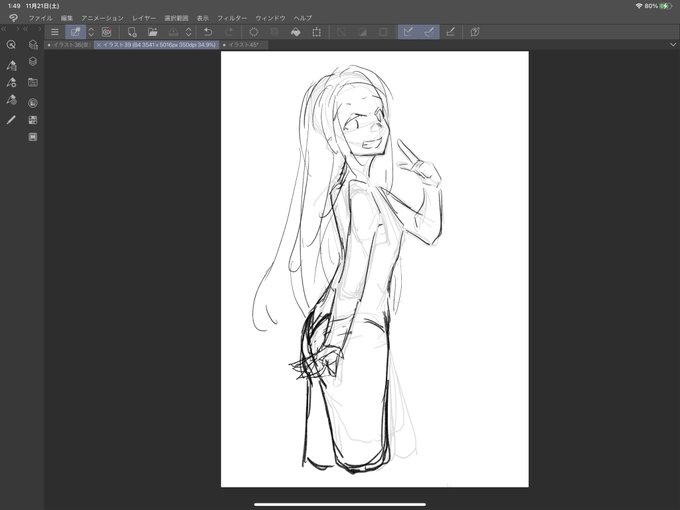Collapse the left palette dock double arrow
Viewport: 680px width, 510px height.
(3, 29)
